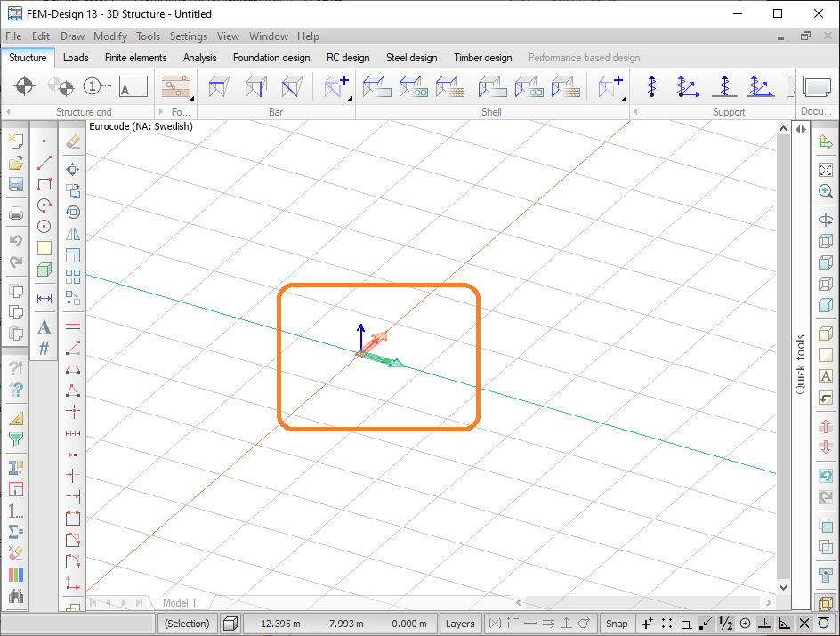Click the Sigma quantity estimation icon
The height and width of the screenshot is (636, 840).
[x=16, y=532]
